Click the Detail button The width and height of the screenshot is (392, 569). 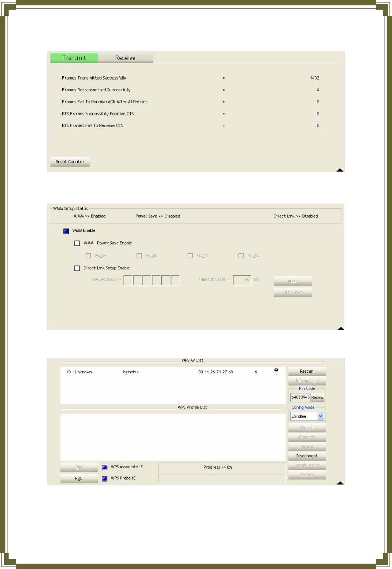307,427
